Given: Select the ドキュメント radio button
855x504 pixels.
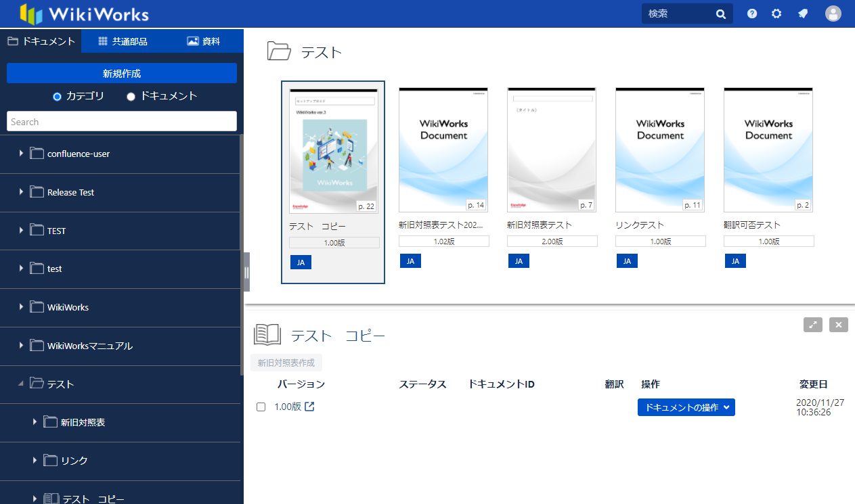Looking at the screenshot, I should [131, 96].
